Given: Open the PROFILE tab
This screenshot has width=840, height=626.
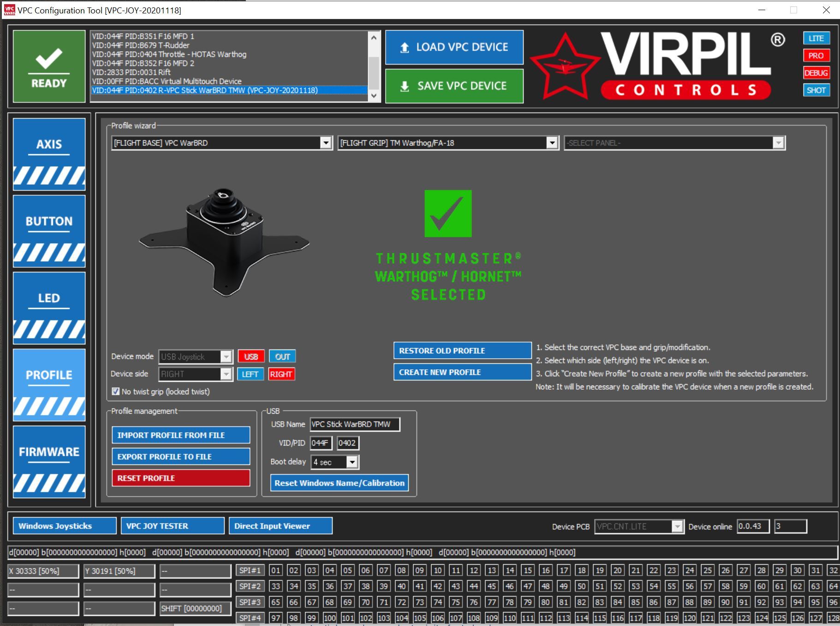Looking at the screenshot, I should pyautogui.click(x=49, y=385).
